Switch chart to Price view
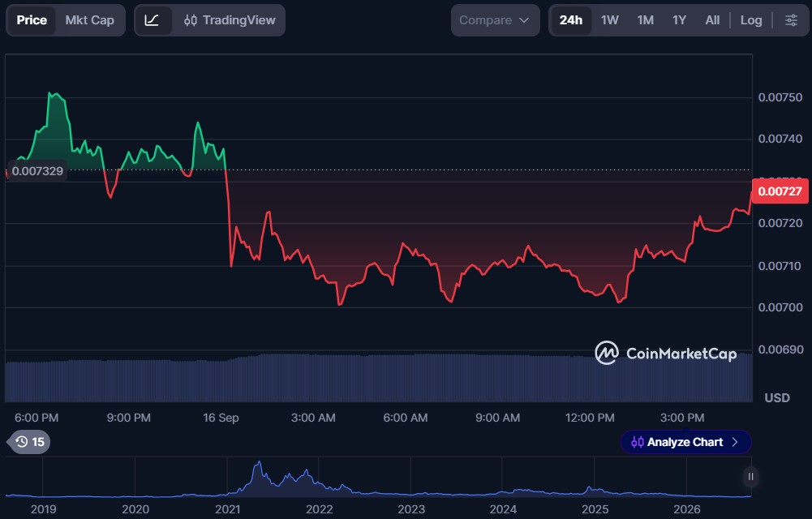812x519 pixels. tap(32, 20)
